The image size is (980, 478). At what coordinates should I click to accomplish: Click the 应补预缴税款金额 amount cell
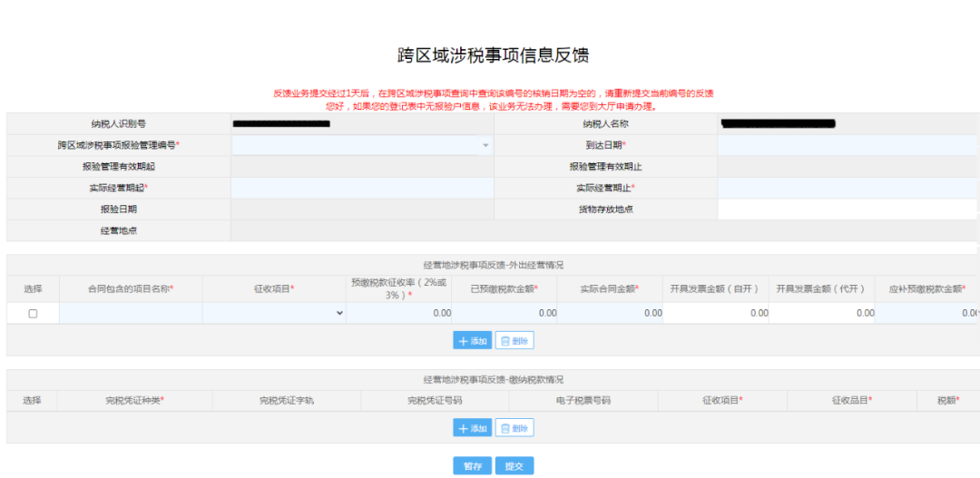pyautogui.click(x=926, y=313)
